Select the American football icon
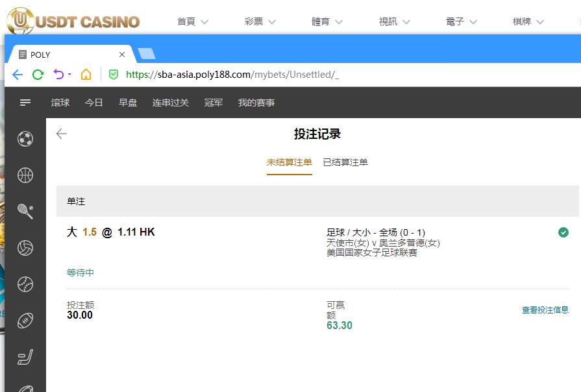 (25, 321)
